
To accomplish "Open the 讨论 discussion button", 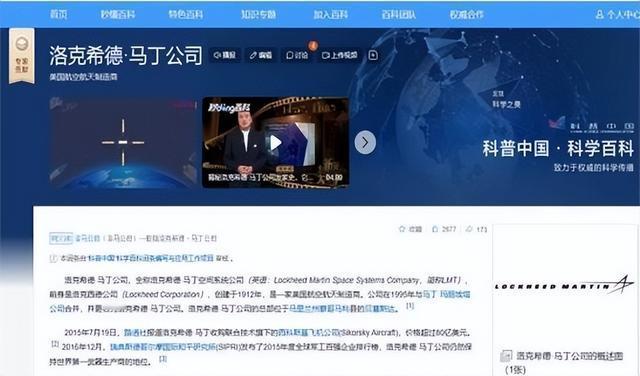I will pyautogui.click(x=297, y=55).
